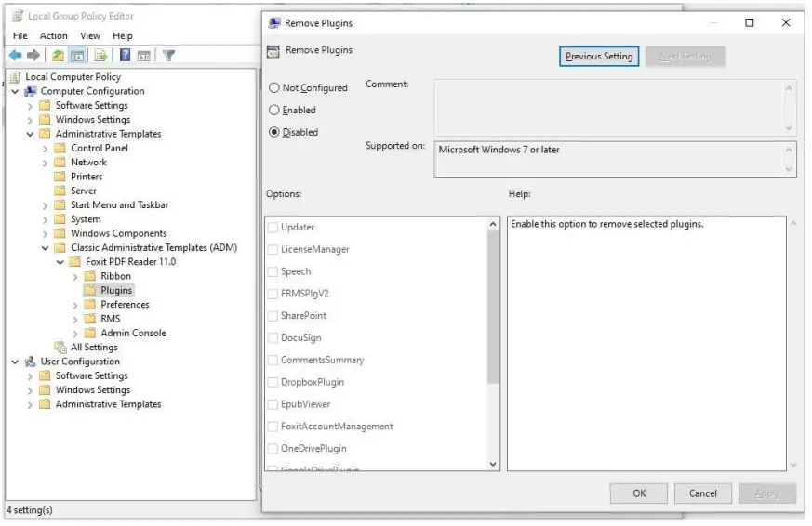Click the Options list scrollbar thumb
812x526 pixels.
point(493,308)
